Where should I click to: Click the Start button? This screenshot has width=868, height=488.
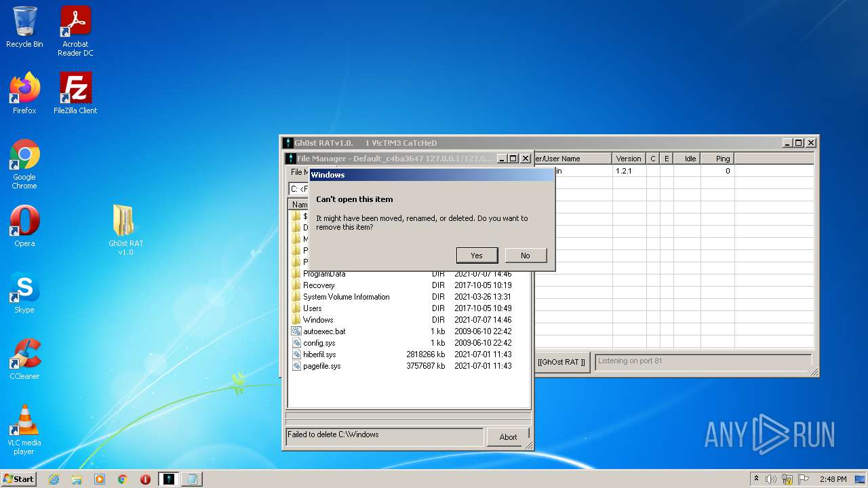19,479
